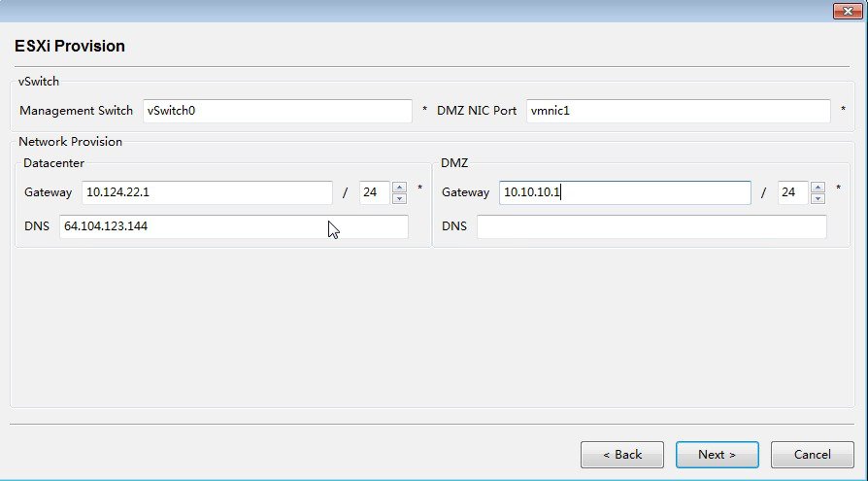Close the dialog with the red X

pyautogui.click(x=848, y=11)
